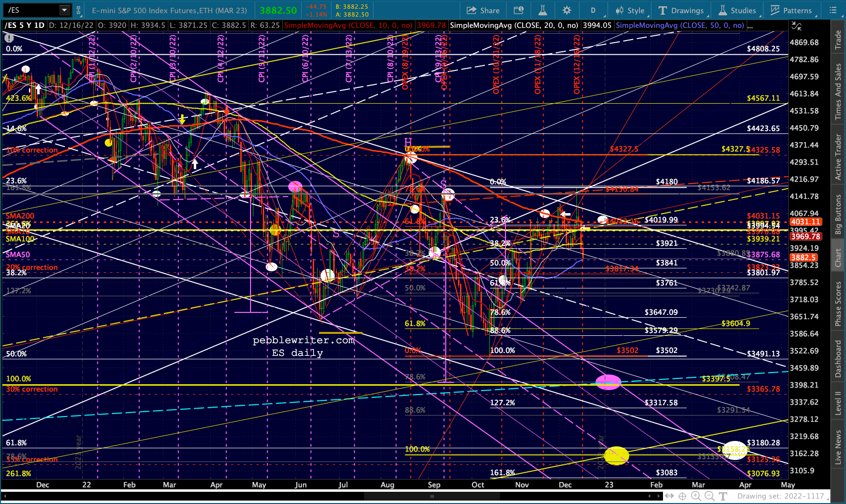Click the SimpleMovingAvg (CLOSE, 50, 0, no) label
846x504 pixels.
click(680, 25)
